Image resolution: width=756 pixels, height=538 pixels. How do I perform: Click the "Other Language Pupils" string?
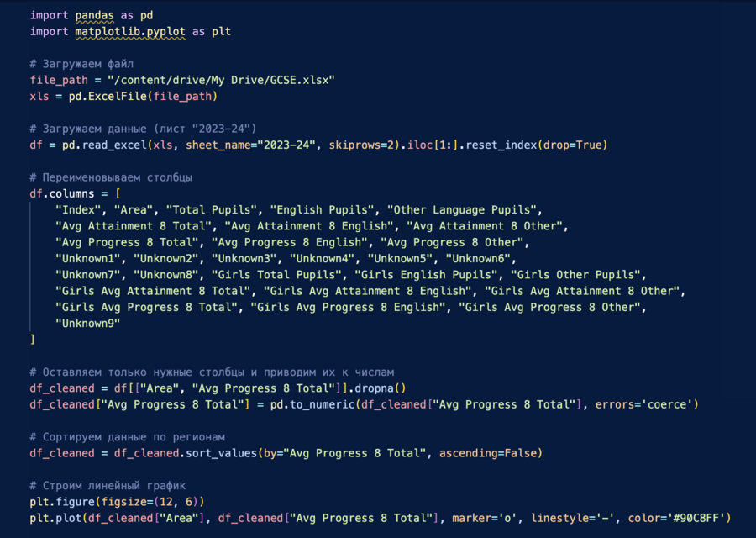464,209
